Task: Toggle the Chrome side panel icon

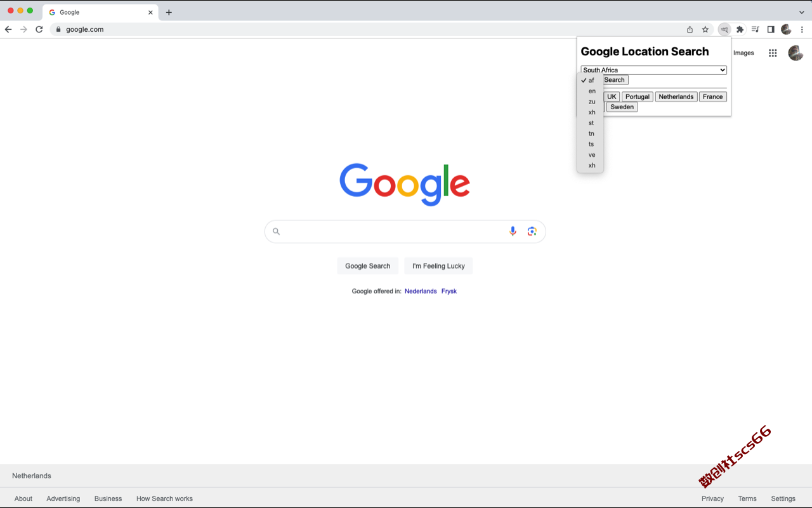Action: click(771, 29)
